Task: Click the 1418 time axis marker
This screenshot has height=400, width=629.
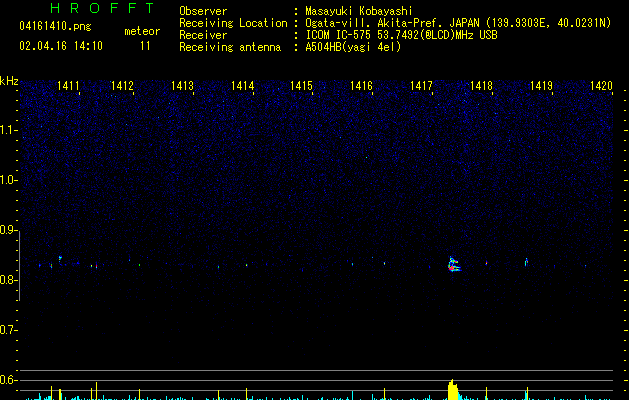Action: (481, 85)
